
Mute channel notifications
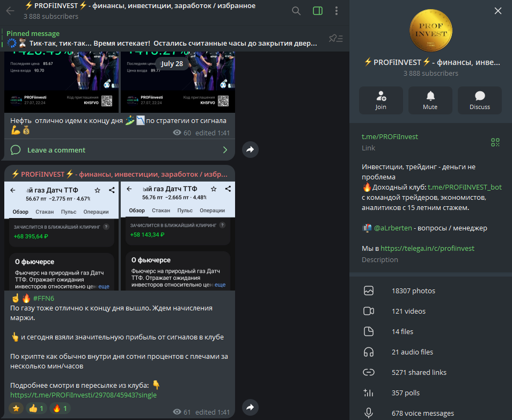[430, 100]
